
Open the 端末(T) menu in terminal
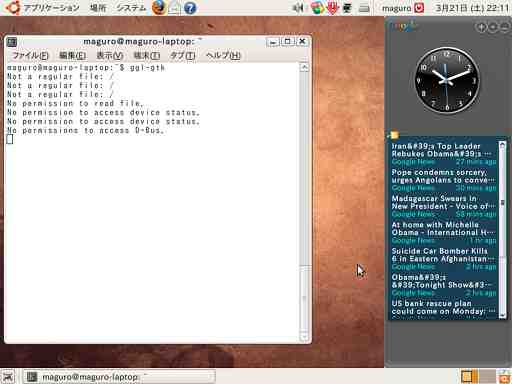pyautogui.click(x=147, y=55)
